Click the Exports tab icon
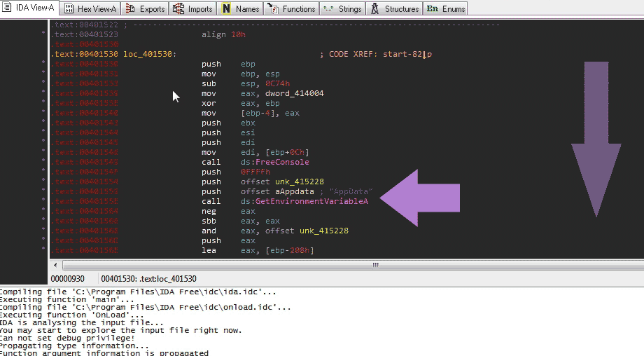 point(129,9)
